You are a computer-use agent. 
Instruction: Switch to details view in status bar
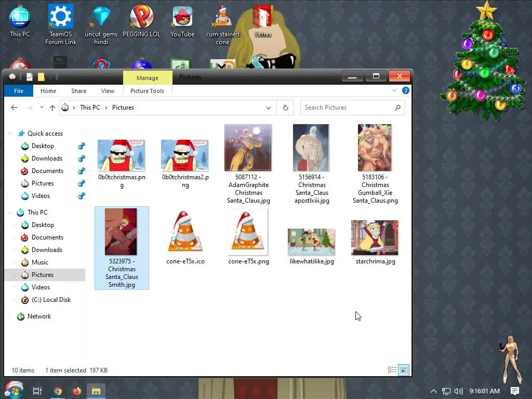[x=392, y=370]
